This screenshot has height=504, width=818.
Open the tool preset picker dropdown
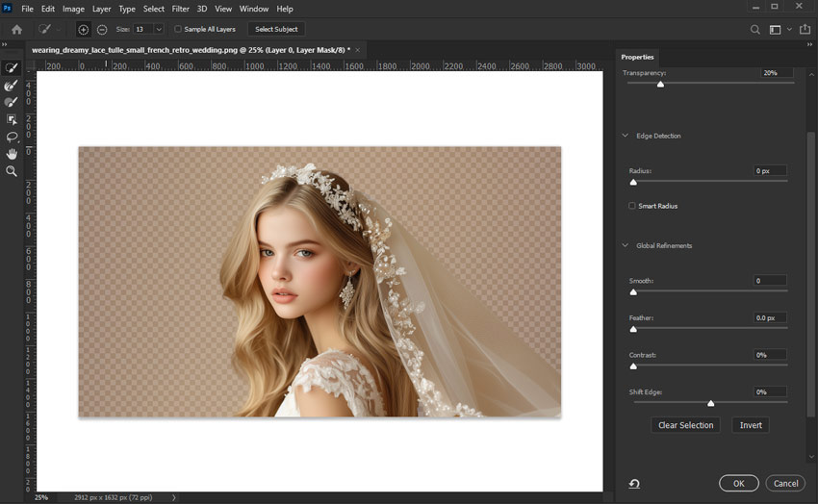point(59,29)
